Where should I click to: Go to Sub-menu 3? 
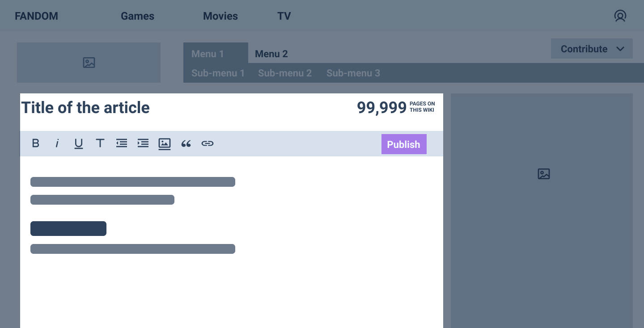point(353,73)
